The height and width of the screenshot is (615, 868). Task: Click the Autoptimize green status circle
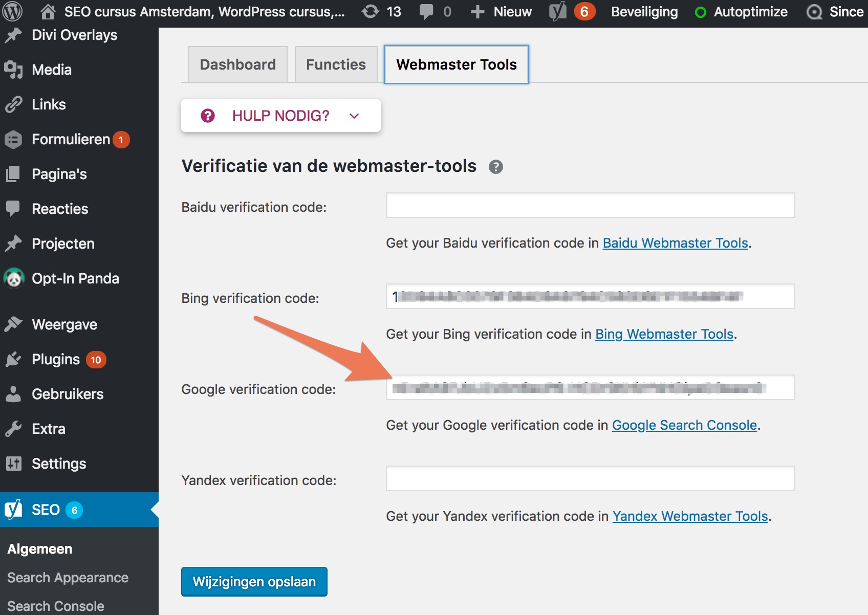[x=701, y=12]
